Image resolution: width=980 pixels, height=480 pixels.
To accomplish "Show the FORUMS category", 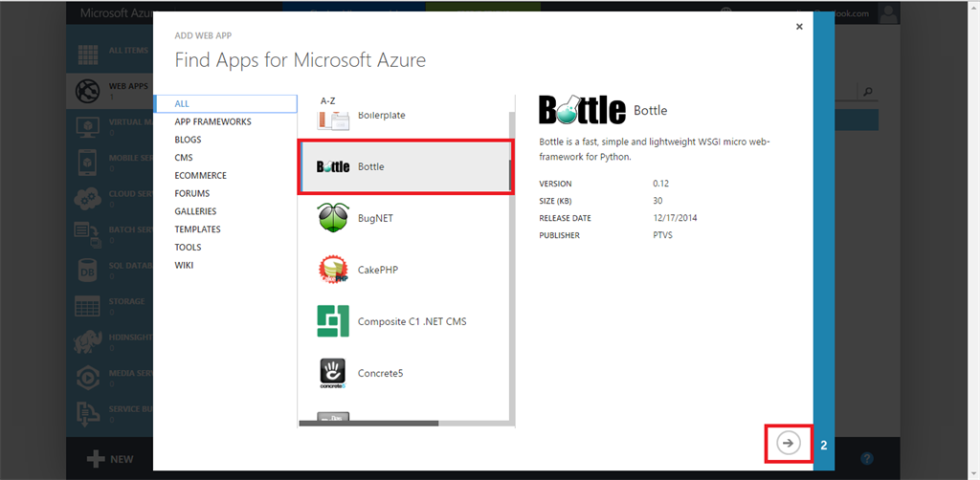I will tap(192, 193).
